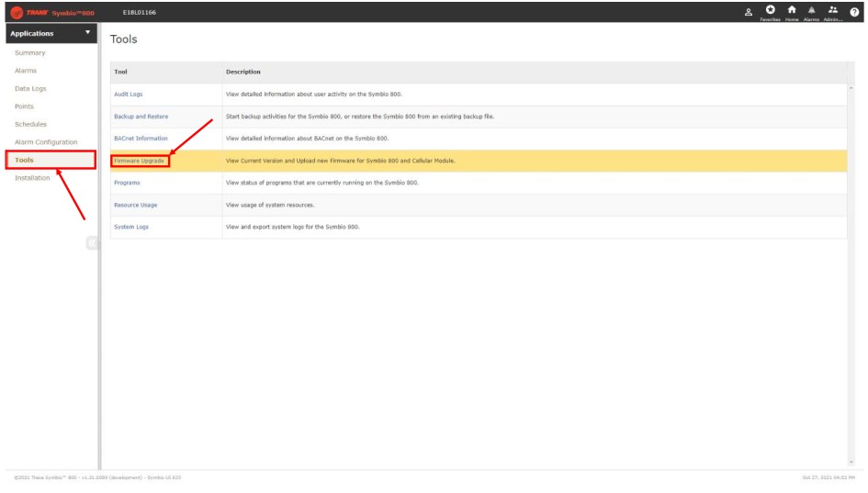Click the Firmware Upgrade description text
The height and width of the screenshot is (493, 868).
(340, 161)
